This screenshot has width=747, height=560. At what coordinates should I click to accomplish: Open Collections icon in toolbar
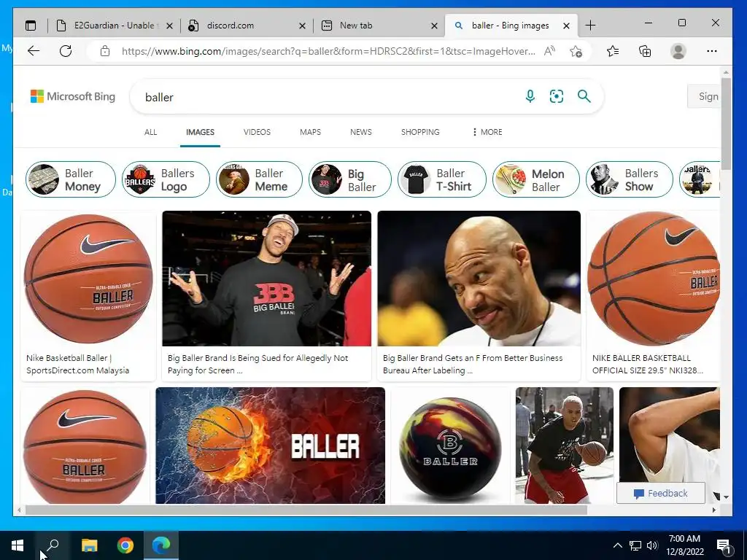(645, 51)
